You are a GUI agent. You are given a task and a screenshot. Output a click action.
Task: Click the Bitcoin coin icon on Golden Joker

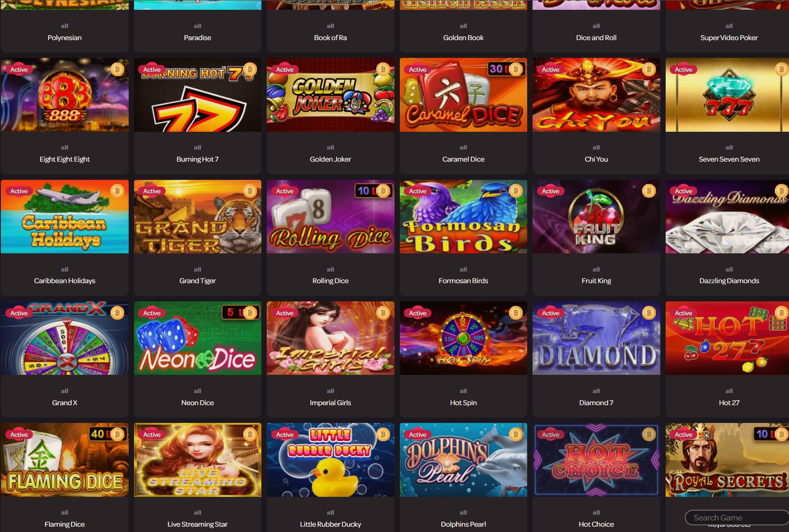(x=383, y=69)
